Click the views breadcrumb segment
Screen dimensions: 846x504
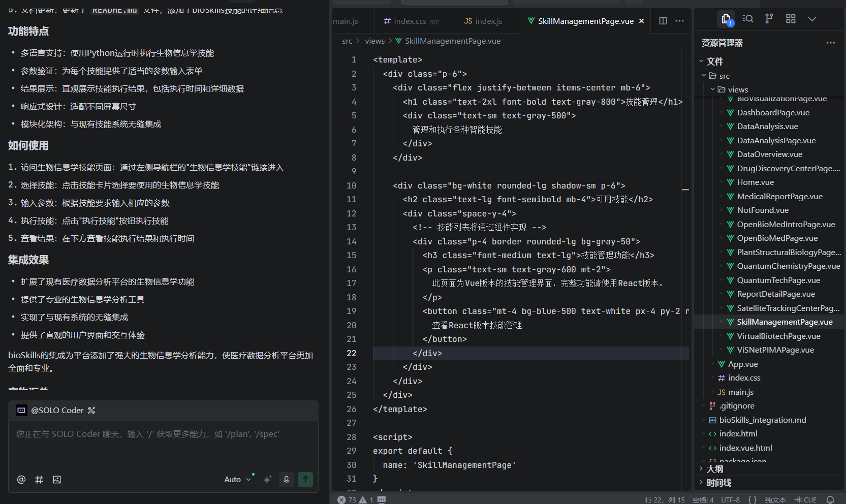pos(375,41)
